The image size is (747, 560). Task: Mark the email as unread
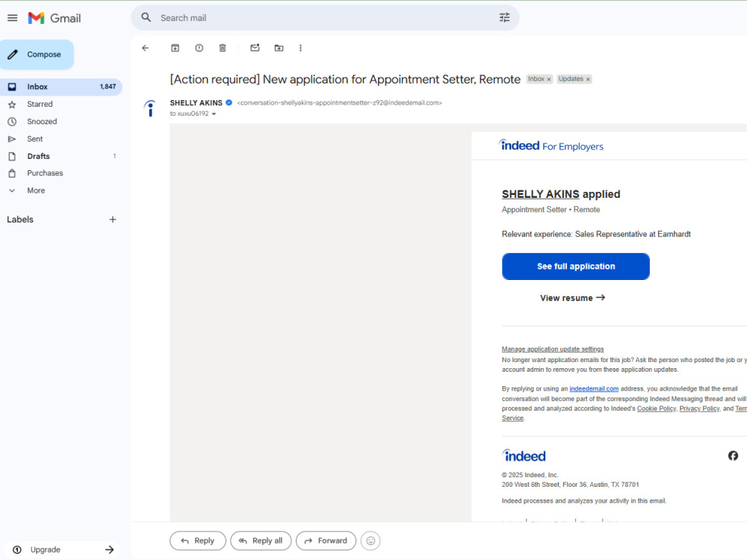point(255,48)
